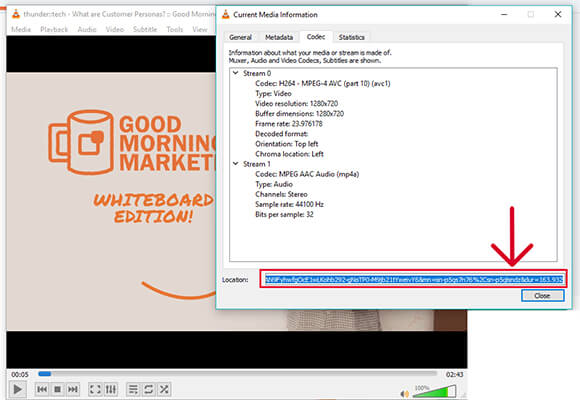The image size is (580, 400).
Task: Click the Location URL field
Action: [414, 279]
